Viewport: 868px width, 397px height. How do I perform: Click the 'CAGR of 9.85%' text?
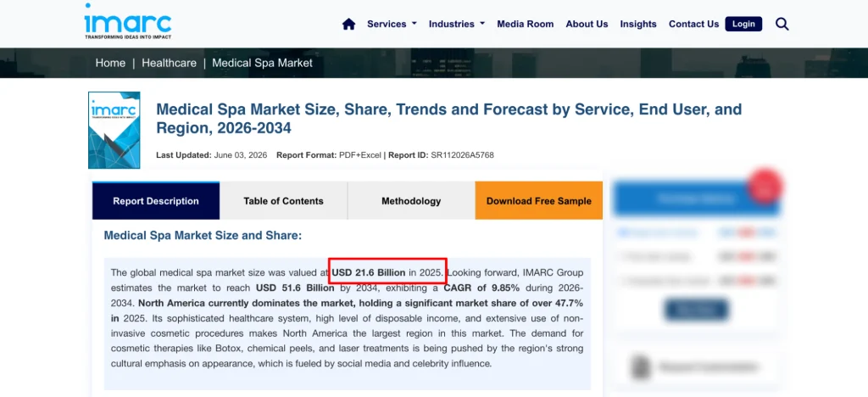click(481, 288)
